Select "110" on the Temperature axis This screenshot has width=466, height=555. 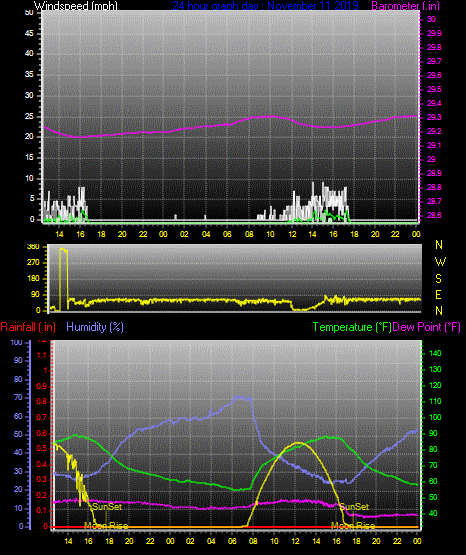[435, 401]
